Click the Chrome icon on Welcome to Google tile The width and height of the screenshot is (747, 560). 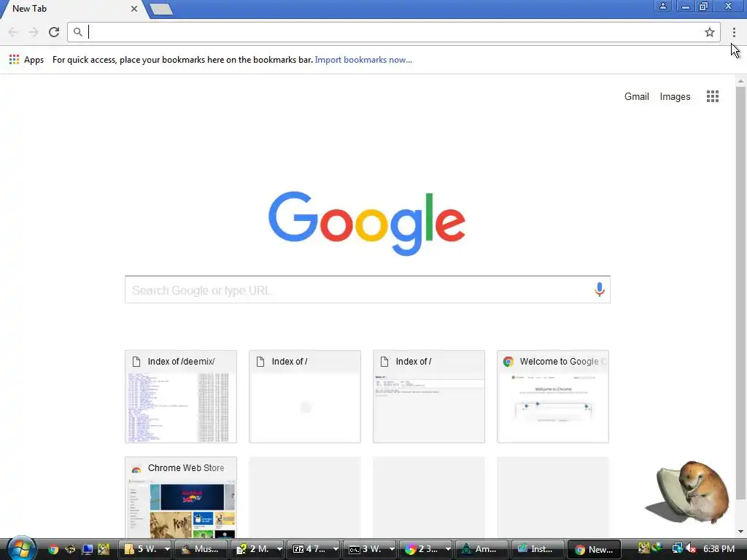click(508, 362)
